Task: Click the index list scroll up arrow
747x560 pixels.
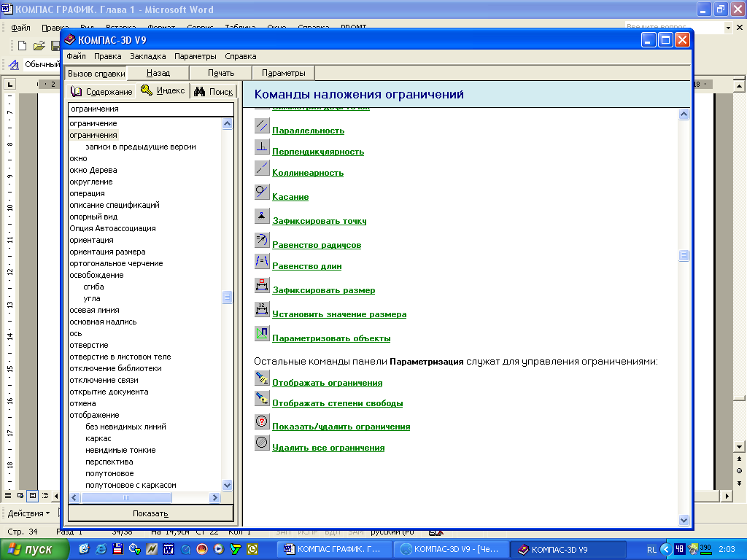Action: coord(228,124)
